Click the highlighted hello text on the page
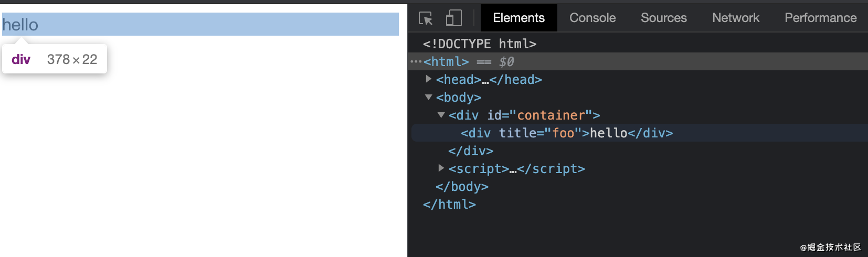 20,25
